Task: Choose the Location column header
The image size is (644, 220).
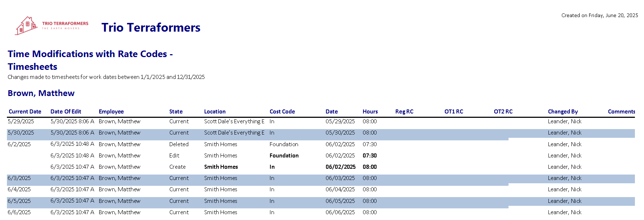Action: (215, 112)
